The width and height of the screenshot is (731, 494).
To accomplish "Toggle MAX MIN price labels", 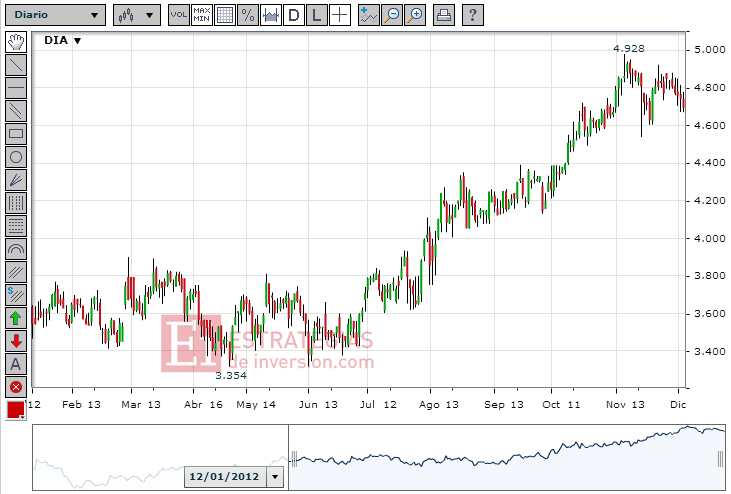I will pyautogui.click(x=201, y=15).
